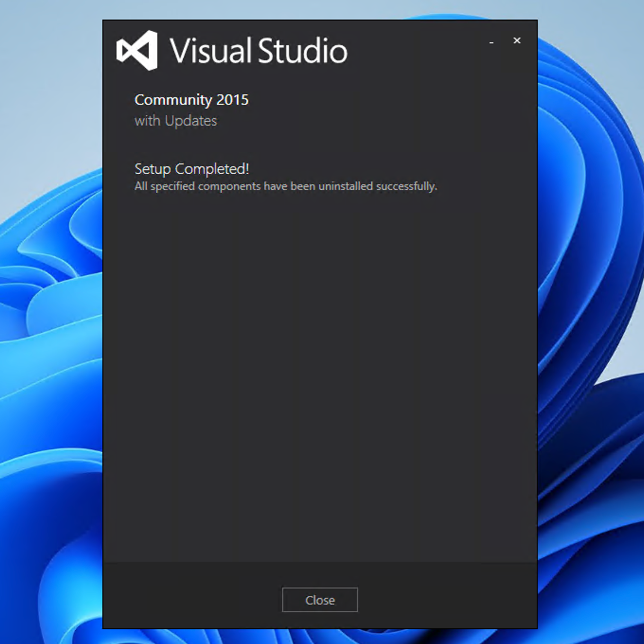Click the 'Community 2015' edition text
644x644 pixels.
tap(191, 100)
